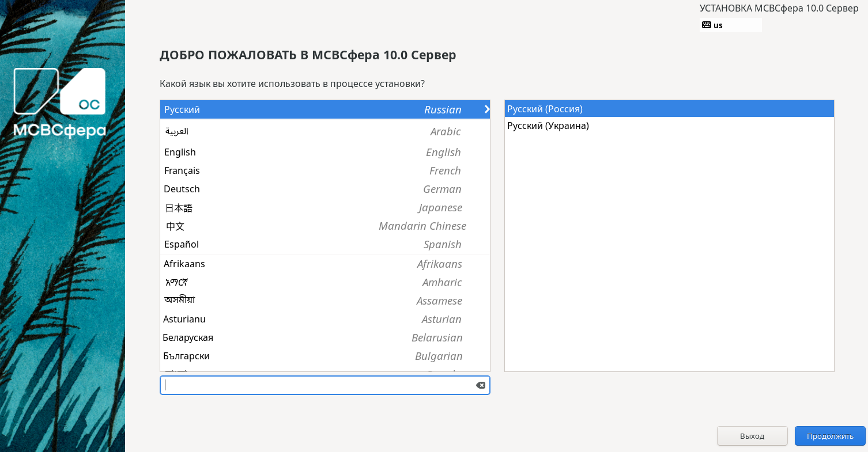Choose Español language
This screenshot has height=452, width=868.
(x=325, y=244)
